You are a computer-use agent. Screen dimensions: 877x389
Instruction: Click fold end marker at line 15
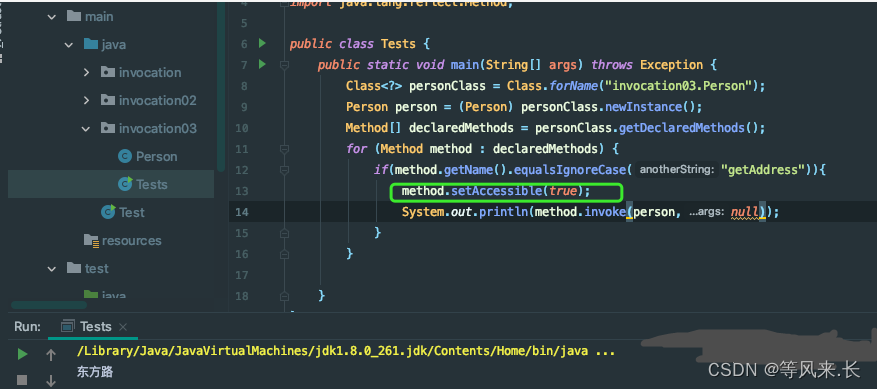click(x=284, y=233)
